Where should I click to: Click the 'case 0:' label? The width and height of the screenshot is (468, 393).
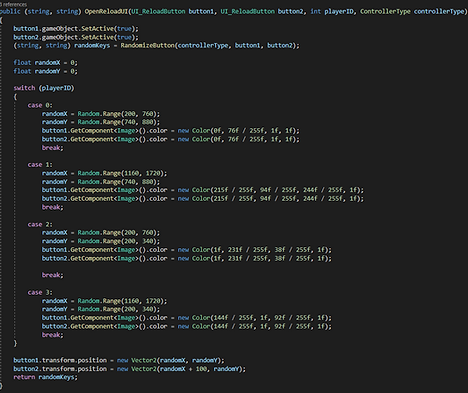(40, 105)
